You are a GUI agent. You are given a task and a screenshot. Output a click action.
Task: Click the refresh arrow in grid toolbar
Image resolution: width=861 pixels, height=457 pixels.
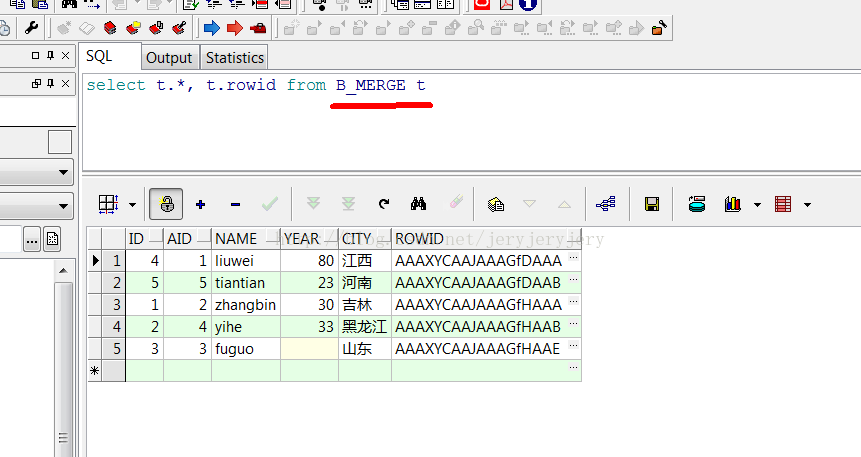384,204
